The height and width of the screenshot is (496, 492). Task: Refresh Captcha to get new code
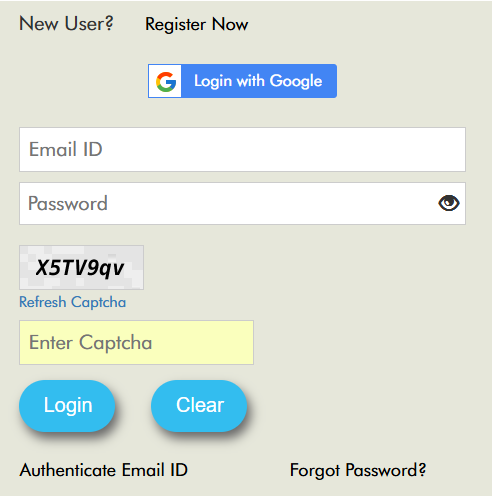72,302
